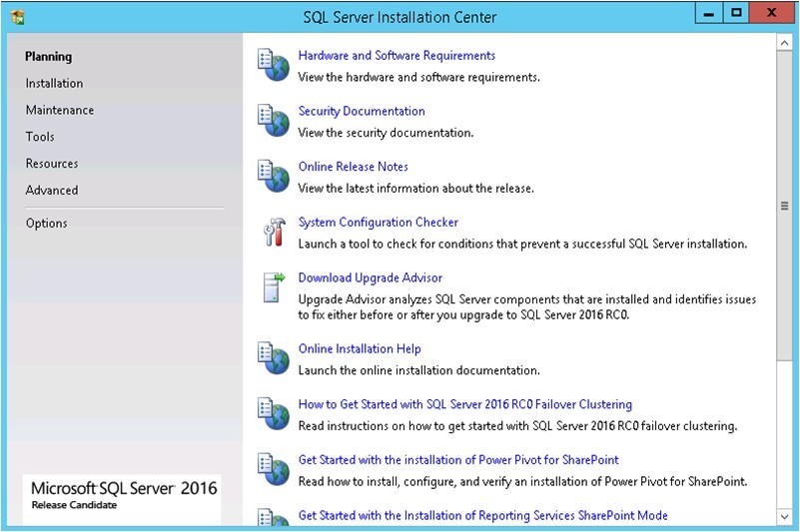800x532 pixels.
Task: Click the scrollbar down arrow
Action: click(784, 517)
